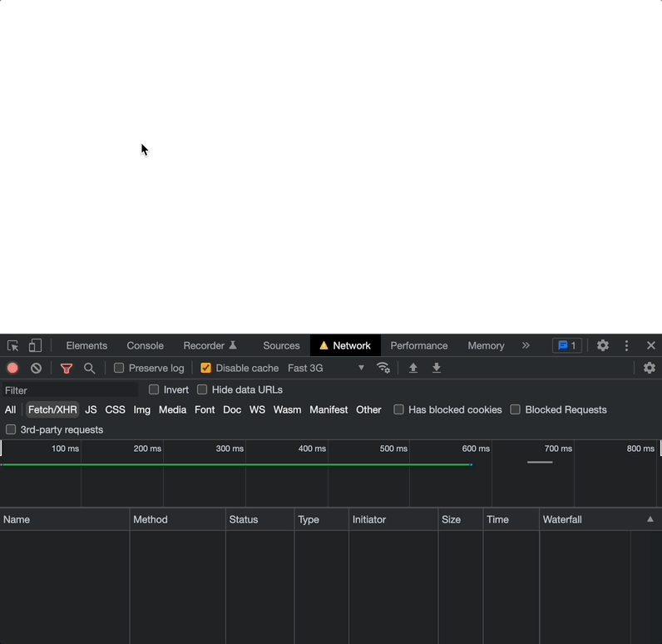Switch to the Console tab
Image resolution: width=662 pixels, height=644 pixels.
click(145, 345)
